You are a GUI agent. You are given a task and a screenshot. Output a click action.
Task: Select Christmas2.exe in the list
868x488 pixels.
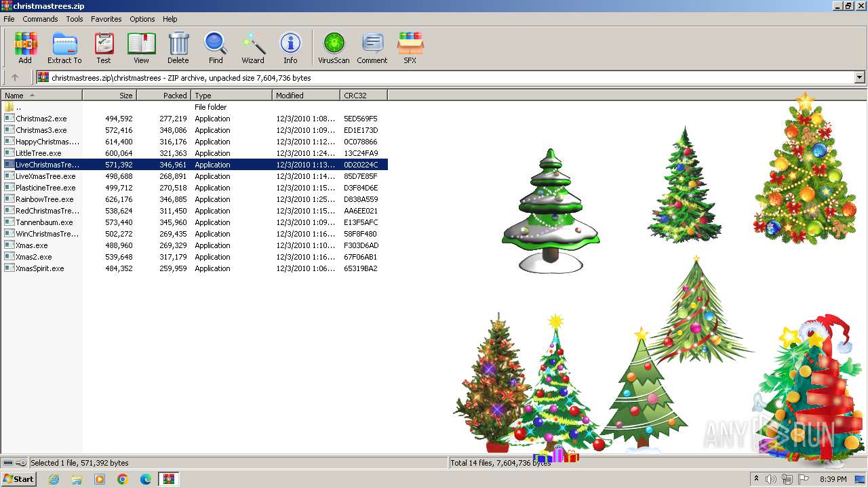194,119
